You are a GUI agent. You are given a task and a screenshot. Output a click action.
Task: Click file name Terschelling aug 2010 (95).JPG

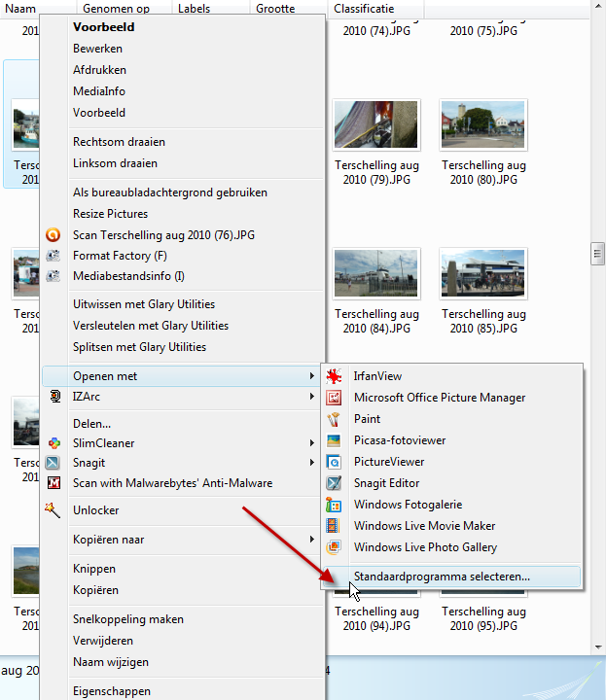pyautogui.click(x=483, y=618)
